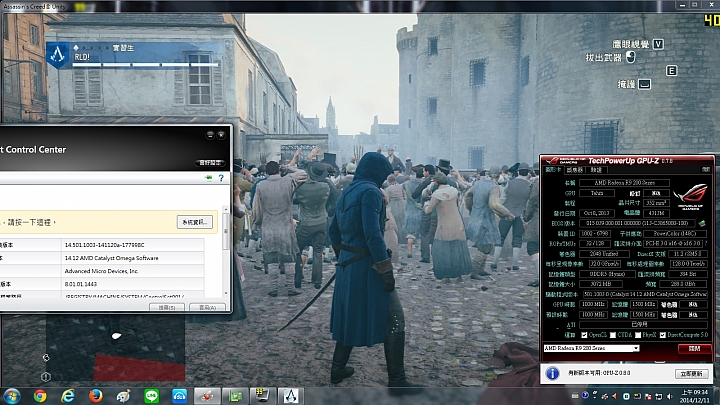Click the red close button in GPU-Z
This screenshot has width=720, height=405.
click(x=694, y=349)
